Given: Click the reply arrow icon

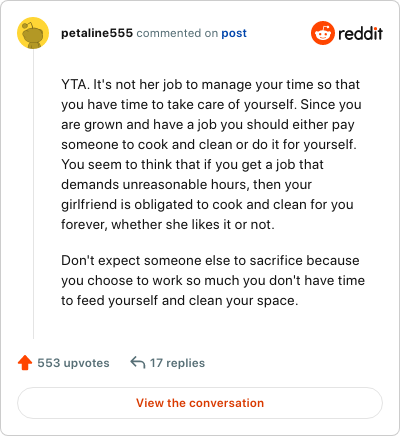Looking at the screenshot, I should click(x=138, y=362).
